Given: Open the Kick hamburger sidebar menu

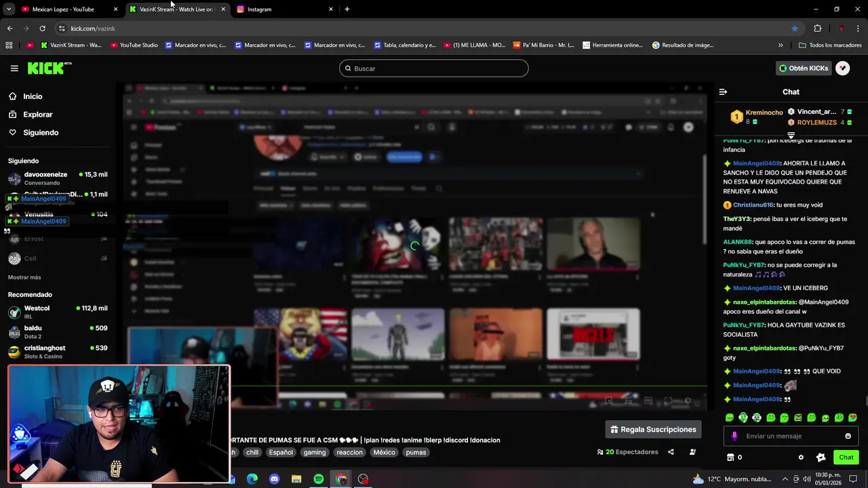Looking at the screenshot, I should [14, 68].
